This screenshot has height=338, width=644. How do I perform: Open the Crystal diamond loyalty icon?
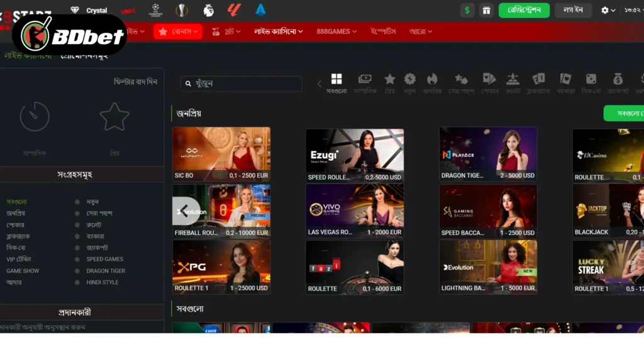[75, 10]
